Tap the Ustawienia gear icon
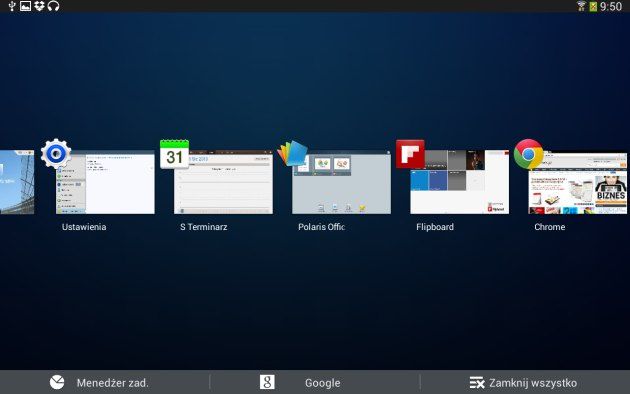Image resolution: width=630 pixels, height=394 pixels. [56, 153]
